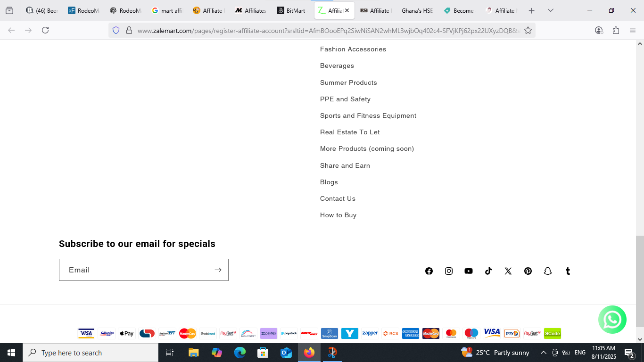Click the Maestro payment icon

471,333
